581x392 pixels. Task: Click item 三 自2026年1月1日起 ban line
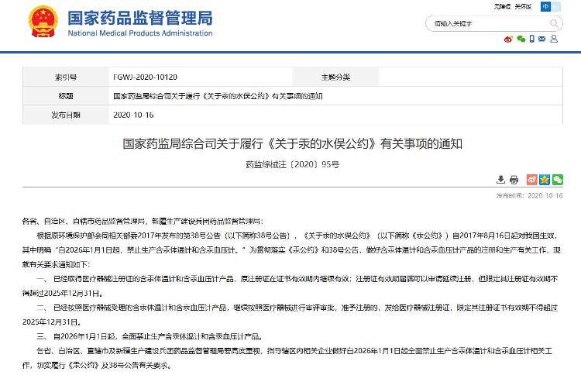(150, 336)
